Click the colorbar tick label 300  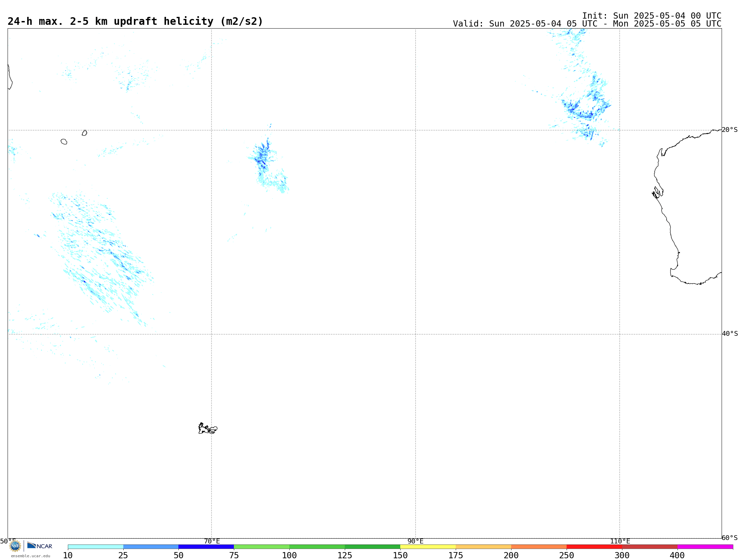pyautogui.click(x=622, y=555)
